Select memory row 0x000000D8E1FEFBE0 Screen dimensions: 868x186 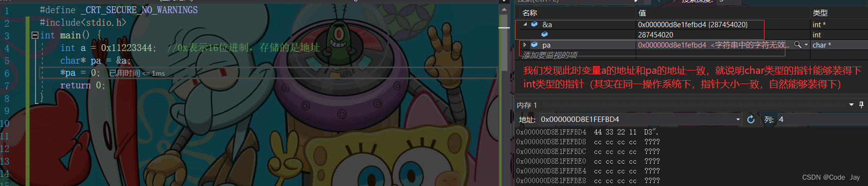pyautogui.click(x=588, y=161)
